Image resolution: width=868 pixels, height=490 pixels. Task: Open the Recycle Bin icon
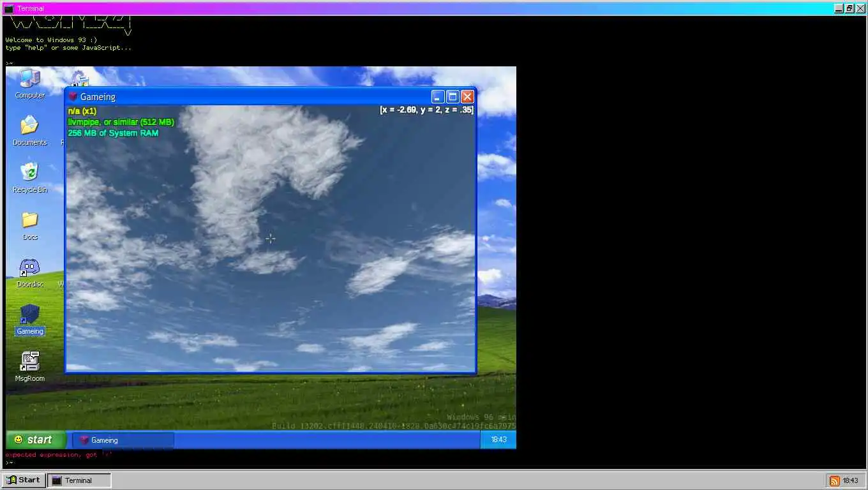[30, 178]
